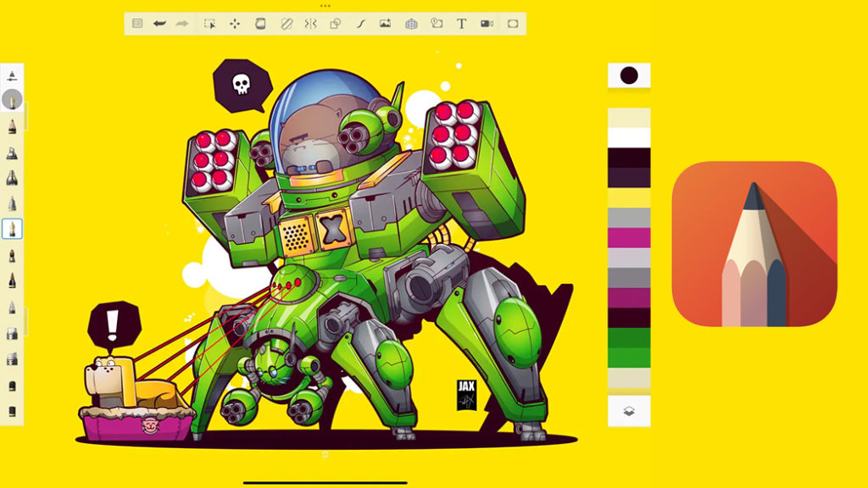Select the highlighted brush in left palette
The height and width of the screenshot is (488, 868).
[x=12, y=229]
